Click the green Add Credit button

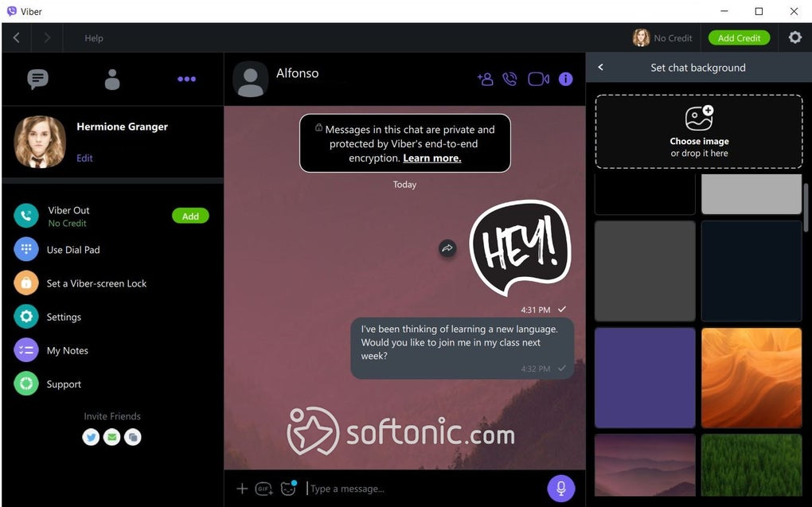click(739, 37)
